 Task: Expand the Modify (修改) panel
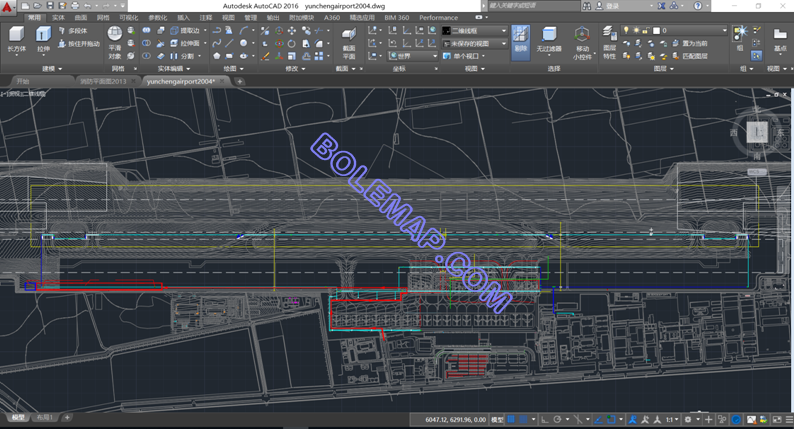coord(295,68)
